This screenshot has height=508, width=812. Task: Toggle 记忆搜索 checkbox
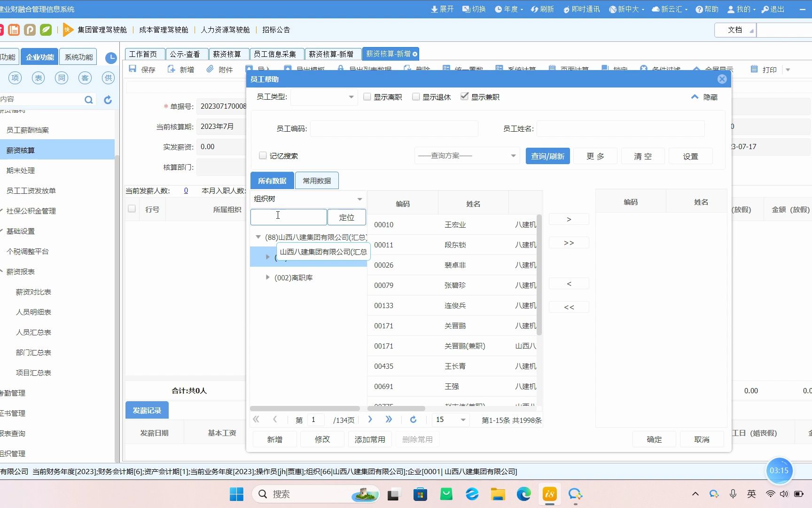(x=263, y=155)
